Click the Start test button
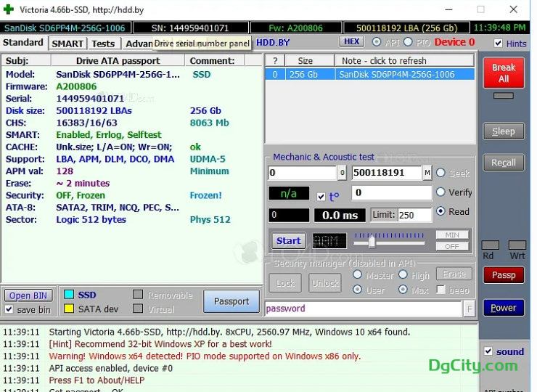 [x=288, y=241]
